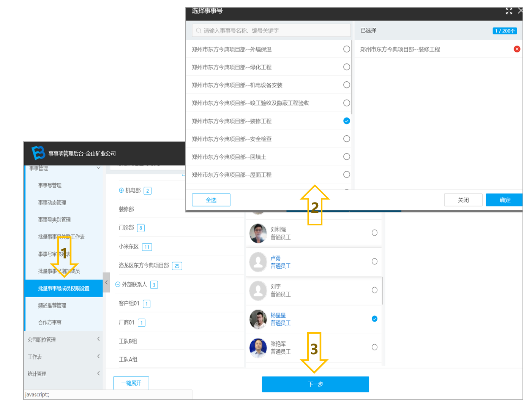Select the radio button next to 卢勇
Screen dimensions: 532x407
(374, 261)
